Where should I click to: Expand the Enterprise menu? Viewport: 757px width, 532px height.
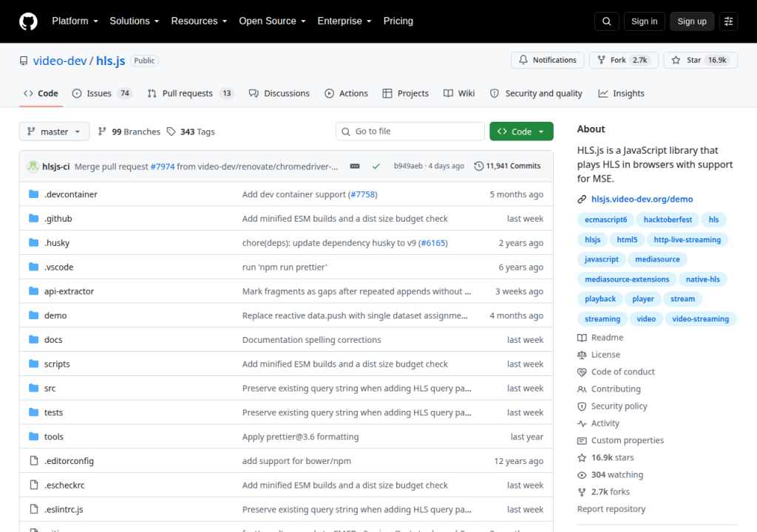point(344,21)
